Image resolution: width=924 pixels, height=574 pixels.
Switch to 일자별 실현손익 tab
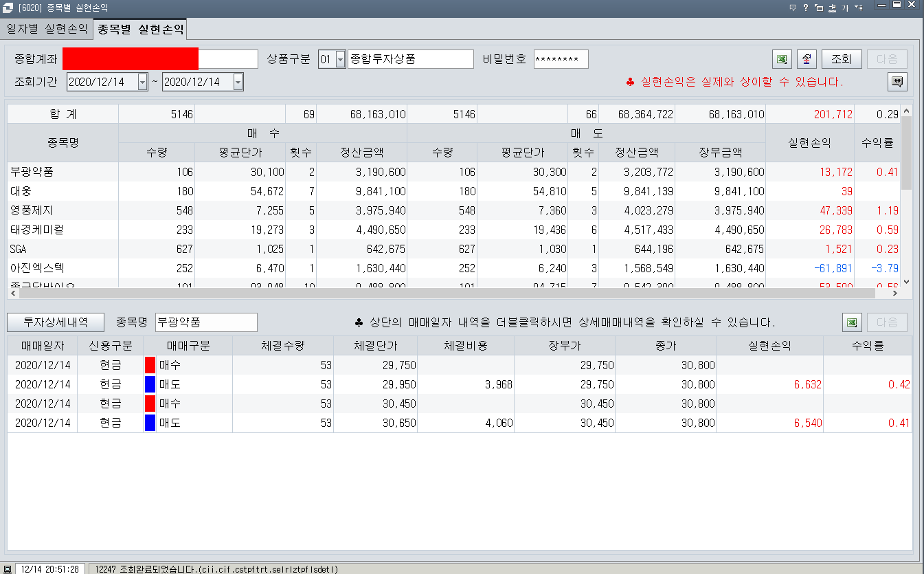(x=47, y=29)
